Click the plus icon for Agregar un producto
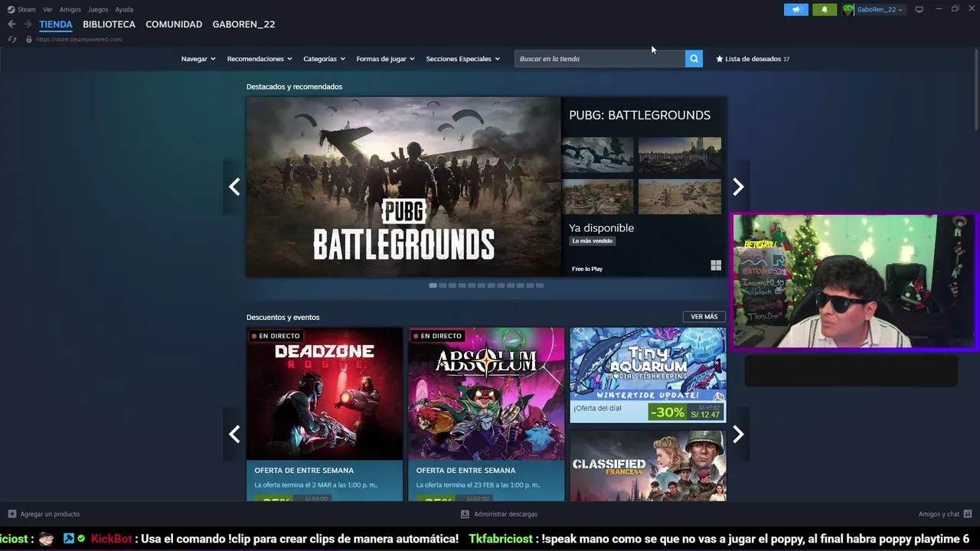This screenshot has width=980, height=551. (11, 514)
